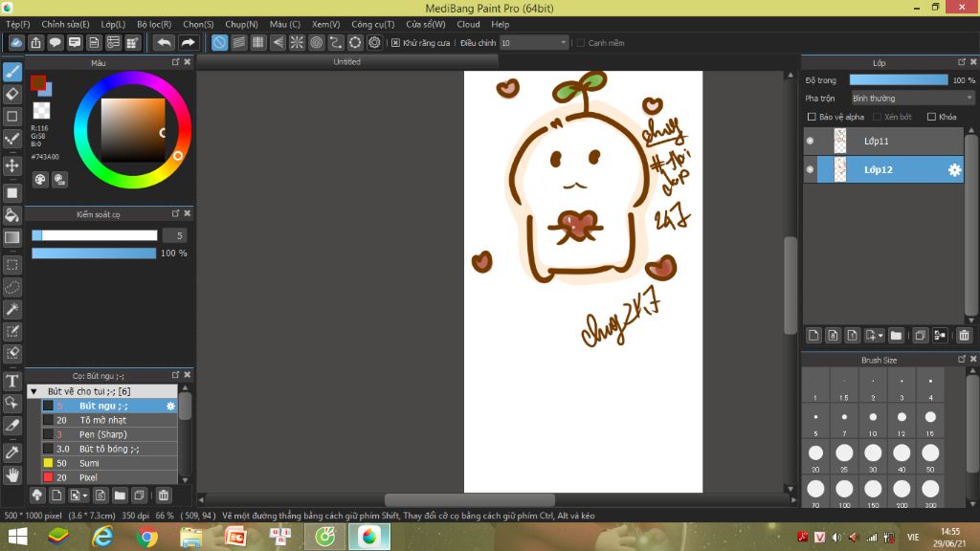Toggle the Cạnh mềm checkbox

pyautogui.click(x=581, y=43)
